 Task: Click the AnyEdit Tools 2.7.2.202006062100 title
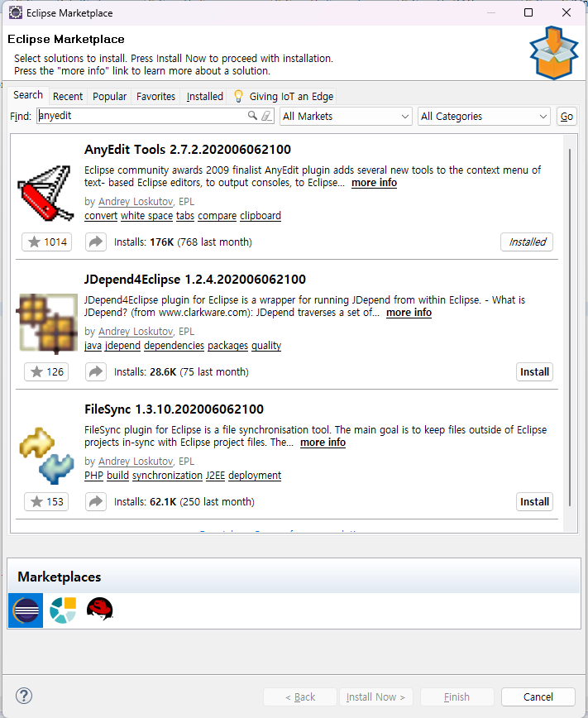click(x=188, y=149)
